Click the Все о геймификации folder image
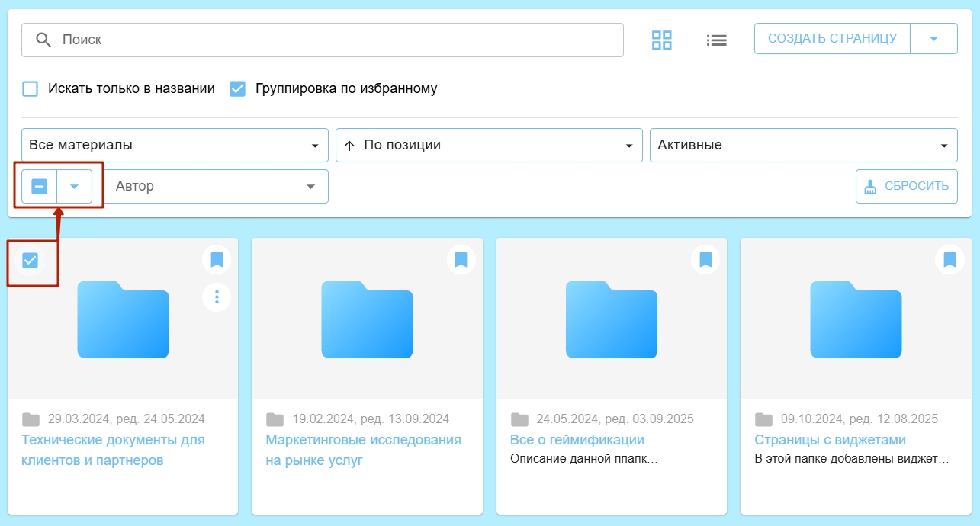The height and width of the screenshot is (526, 980). click(x=611, y=319)
